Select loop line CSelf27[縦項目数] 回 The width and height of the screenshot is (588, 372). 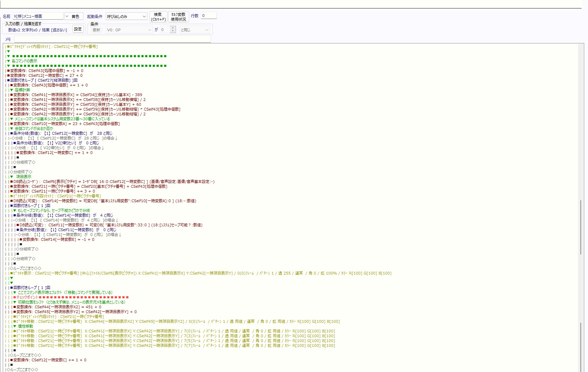[x=44, y=80]
